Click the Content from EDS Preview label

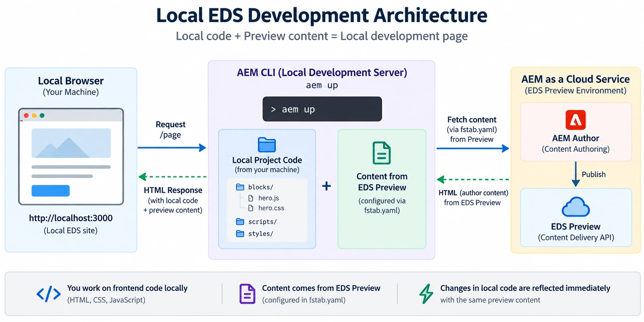point(382,182)
